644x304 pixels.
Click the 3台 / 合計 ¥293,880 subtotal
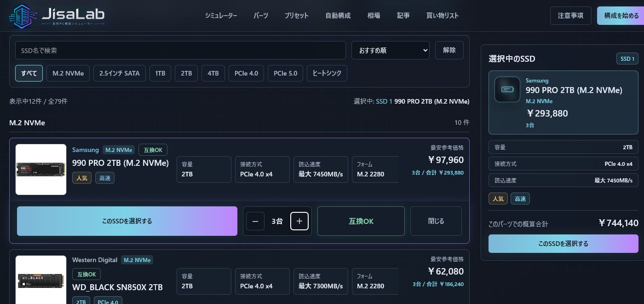438,173
